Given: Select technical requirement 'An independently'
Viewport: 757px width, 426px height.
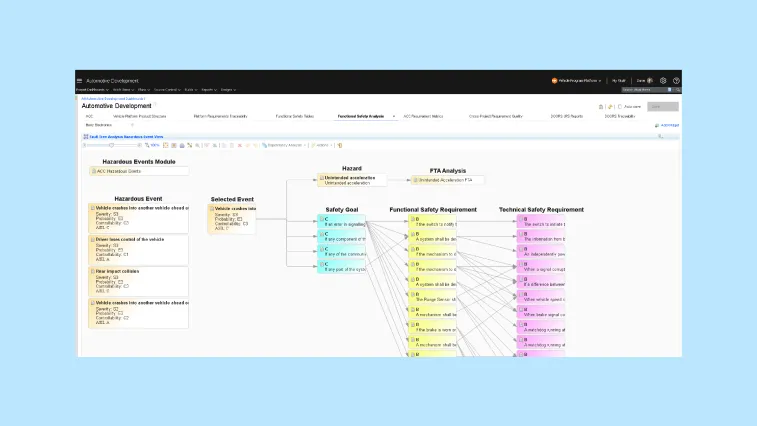Looking at the screenshot, I should point(541,252).
